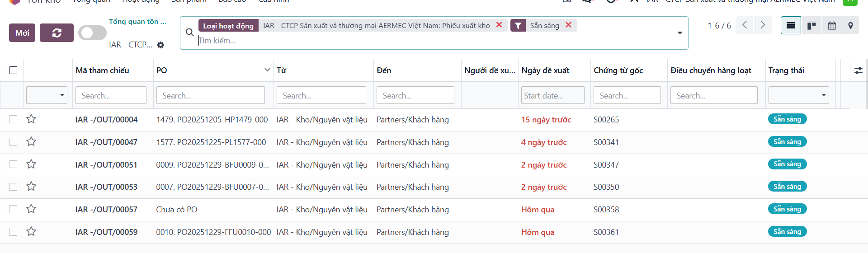Click Loại hoạt động facet label
This screenshot has width=868, height=253.
[228, 25]
